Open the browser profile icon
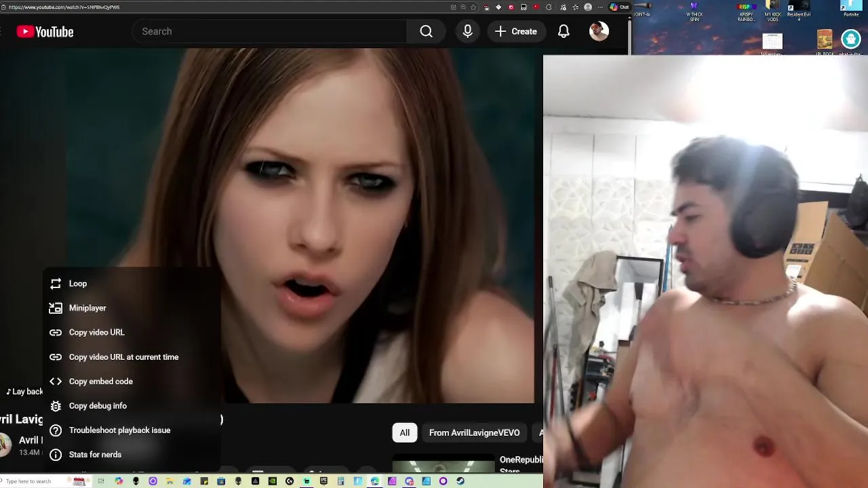The width and height of the screenshot is (868, 488). [588, 7]
